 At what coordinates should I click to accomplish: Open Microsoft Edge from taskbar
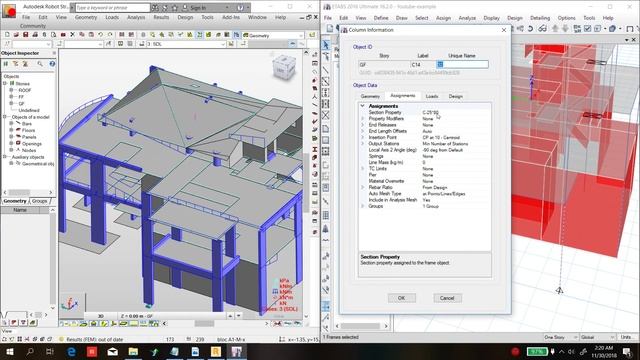(x=71, y=351)
